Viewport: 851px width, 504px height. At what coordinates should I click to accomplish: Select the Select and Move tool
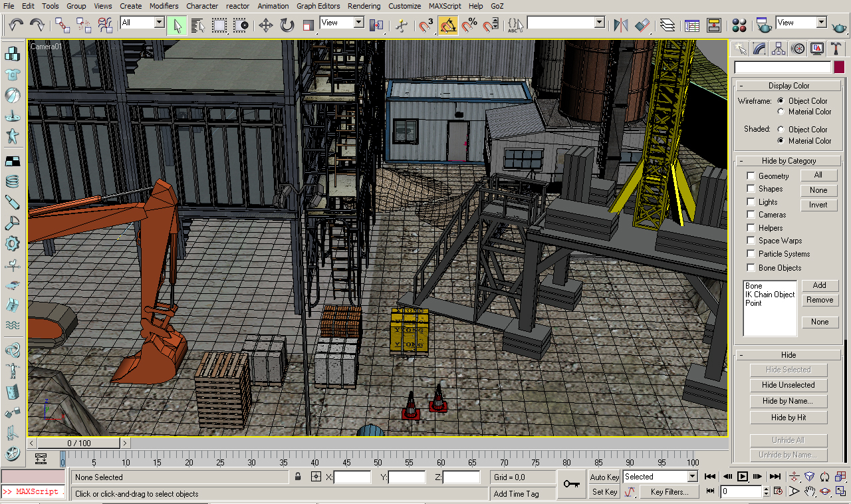[266, 25]
